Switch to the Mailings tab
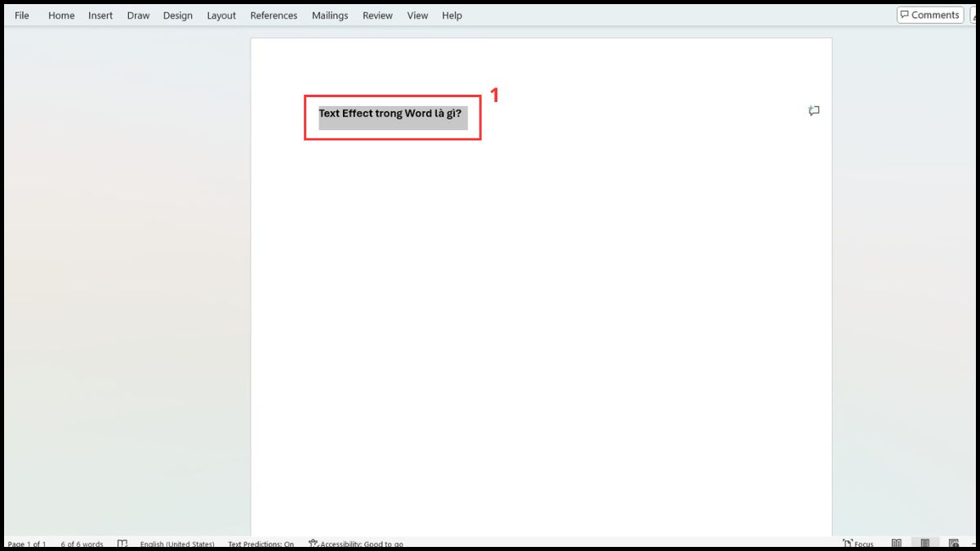Image resolution: width=980 pixels, height=551 pixels. (x=330, y=16)
